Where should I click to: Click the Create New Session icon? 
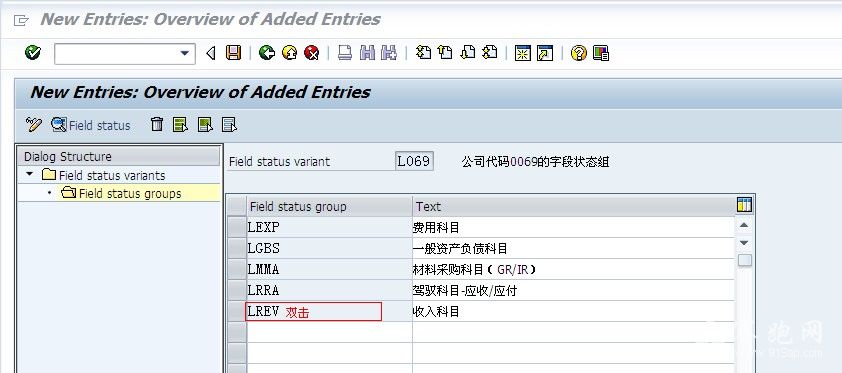522,53
